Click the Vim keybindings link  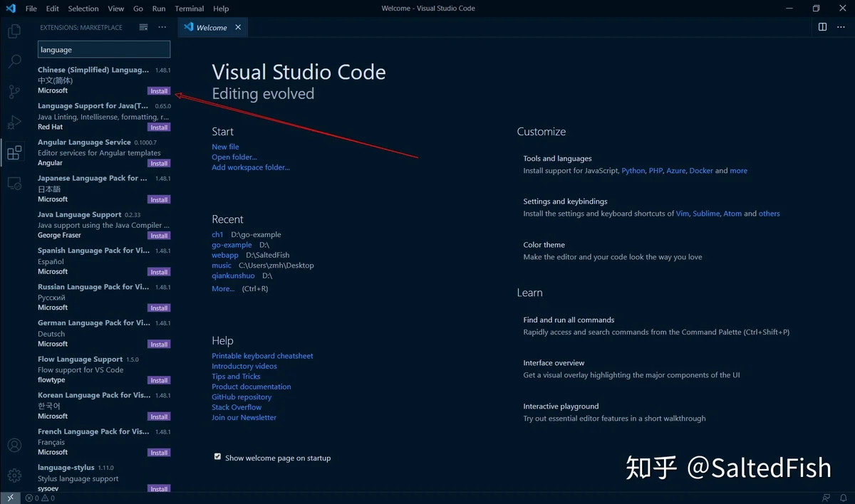click(682, 214)
